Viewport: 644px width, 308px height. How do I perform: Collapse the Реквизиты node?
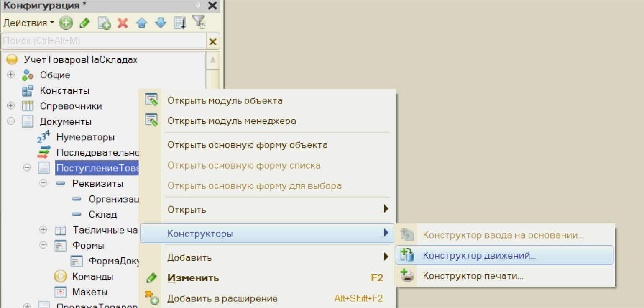[43, 184]
